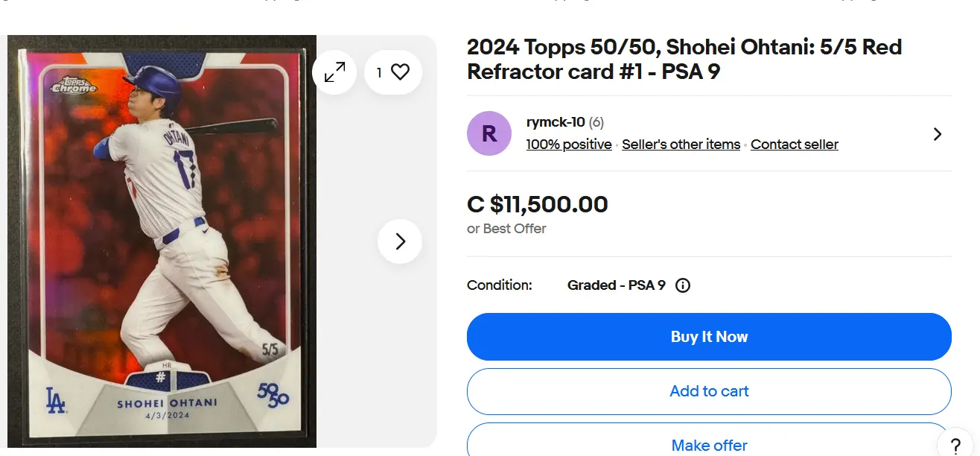View the Seller's other items link
The height and width of the screenshot is (456, 980).
(x=681, y=145)
